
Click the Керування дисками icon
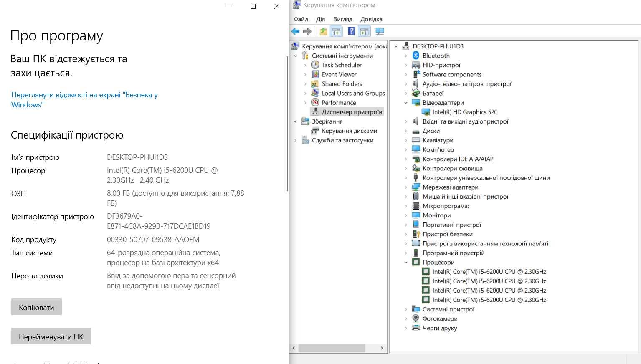[315, 131]
